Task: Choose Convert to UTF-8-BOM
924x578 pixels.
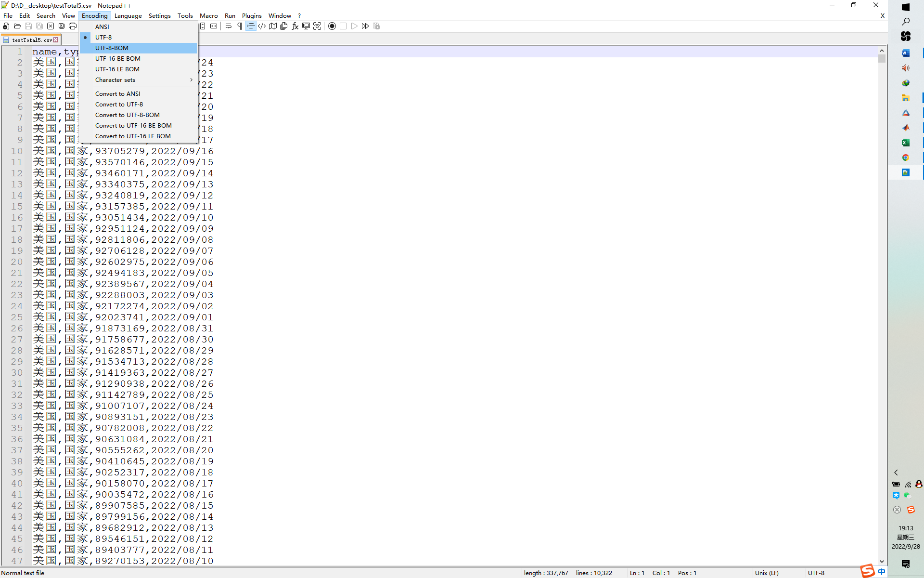Action: tap(127, 115)
